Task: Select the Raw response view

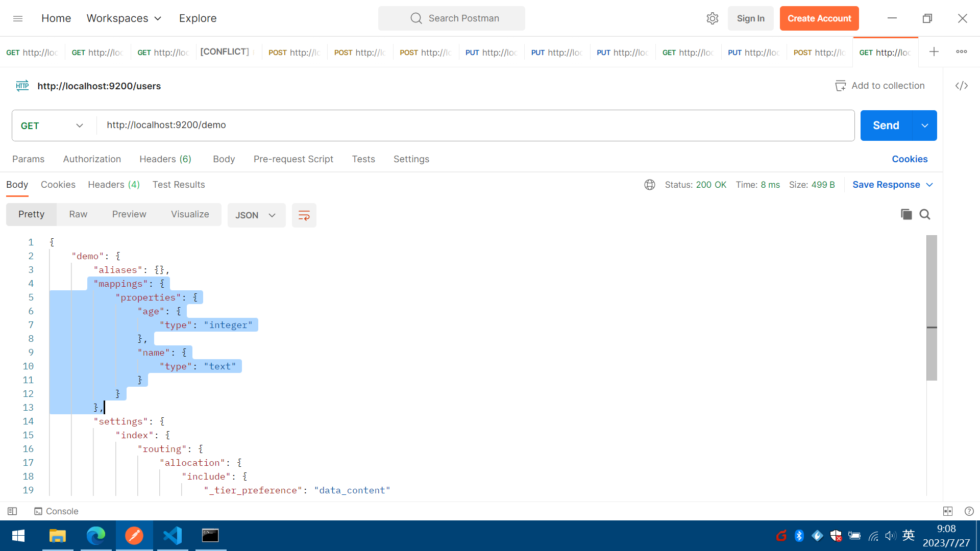Action: point(78,214)
